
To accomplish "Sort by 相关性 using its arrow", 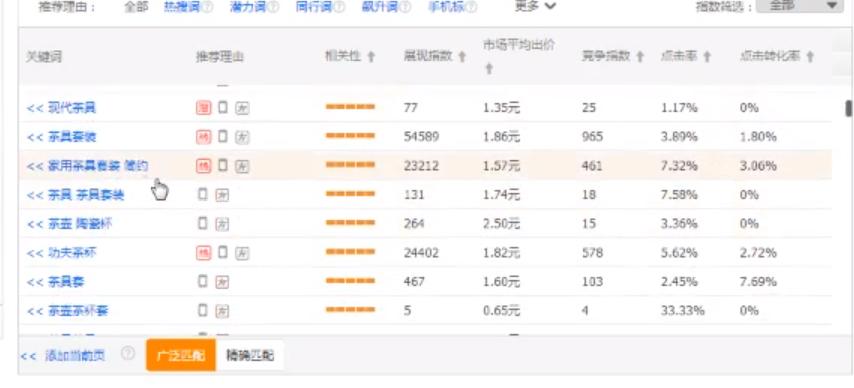I will pos(371,57).
